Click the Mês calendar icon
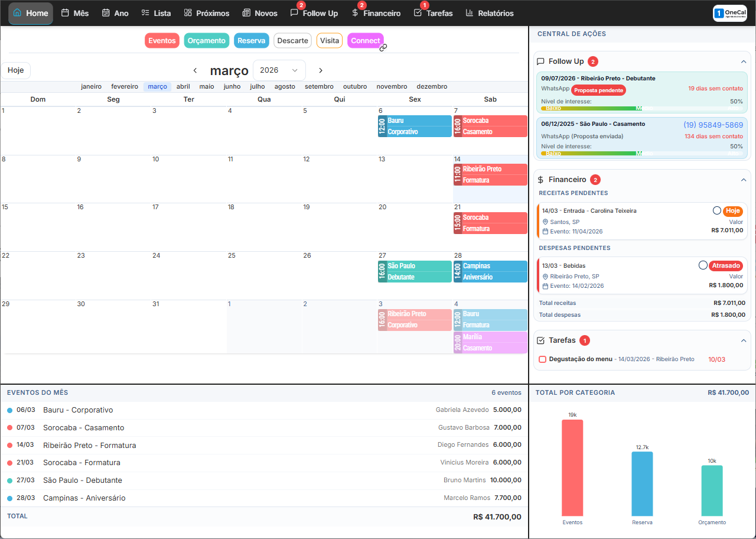Viewport: 756px width, 539px height. click(x=65, y=13)
